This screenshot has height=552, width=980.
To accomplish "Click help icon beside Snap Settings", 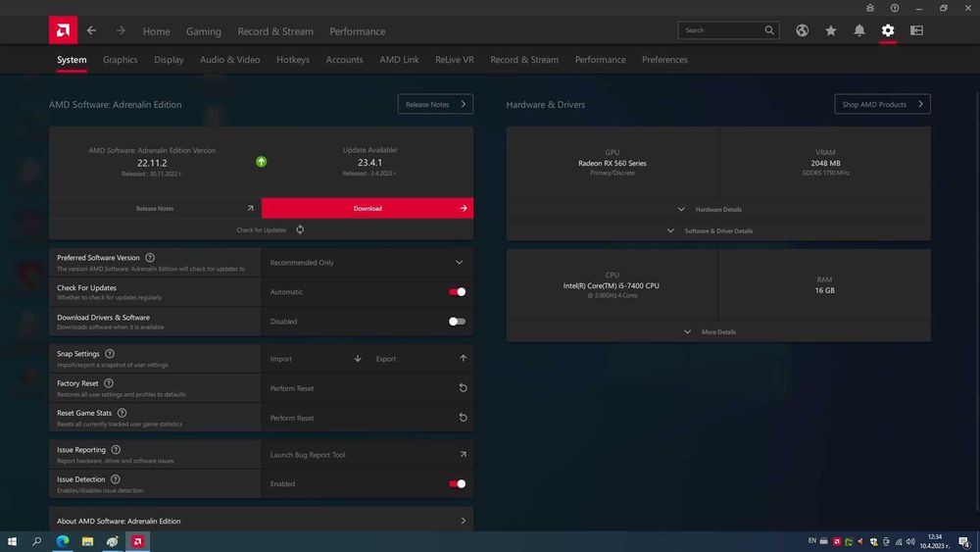I will pos(110,353).
